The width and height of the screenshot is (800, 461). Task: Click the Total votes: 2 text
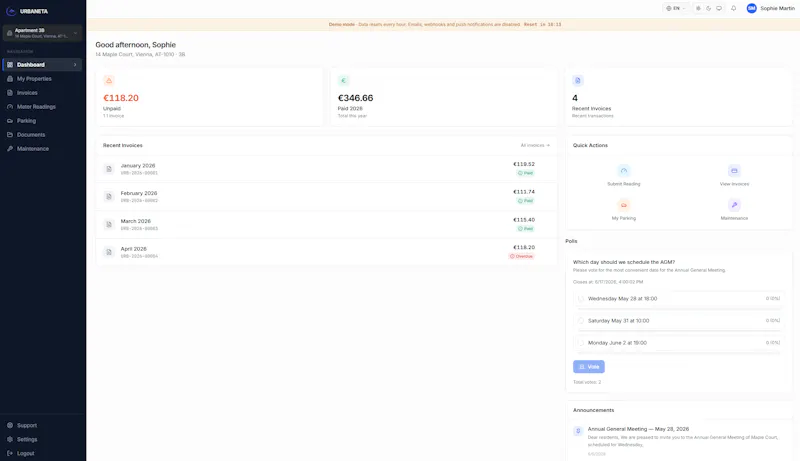point(587,382)
